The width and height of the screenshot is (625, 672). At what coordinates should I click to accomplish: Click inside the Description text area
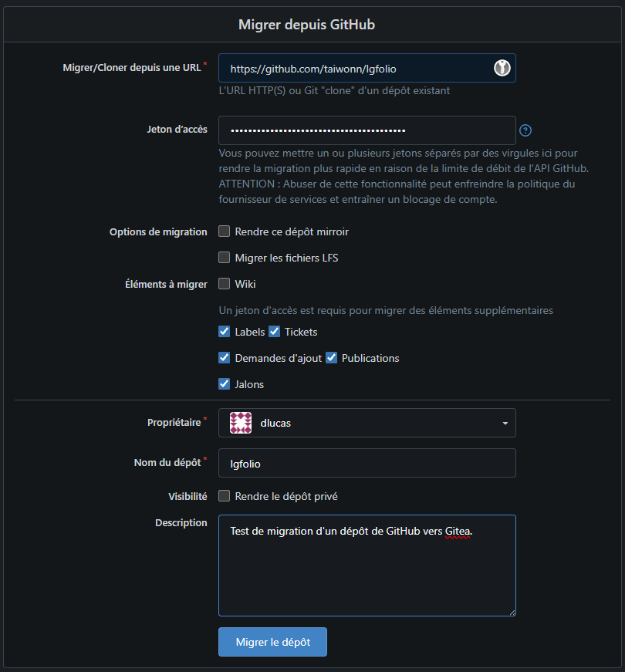(x=367, y=566)
